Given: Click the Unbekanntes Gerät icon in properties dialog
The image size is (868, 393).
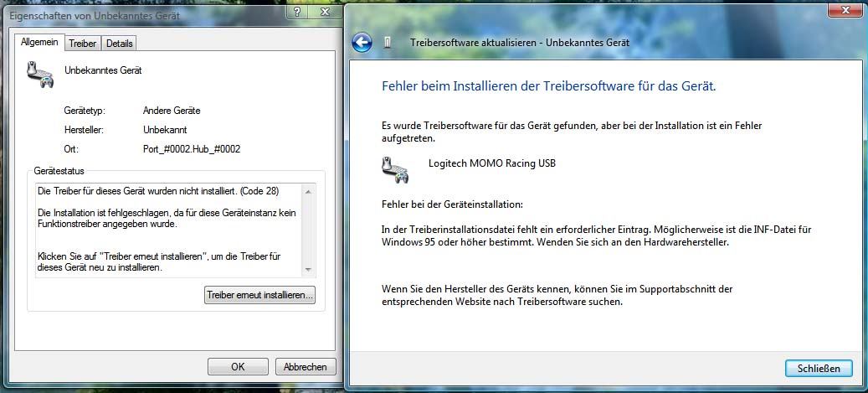Looking at the screenshot, I should 40,75.
